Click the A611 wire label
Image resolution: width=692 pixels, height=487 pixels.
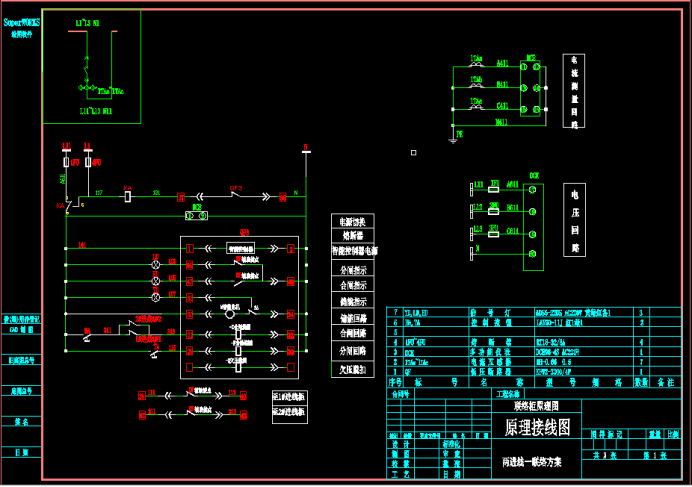click(x=512, y=185)
